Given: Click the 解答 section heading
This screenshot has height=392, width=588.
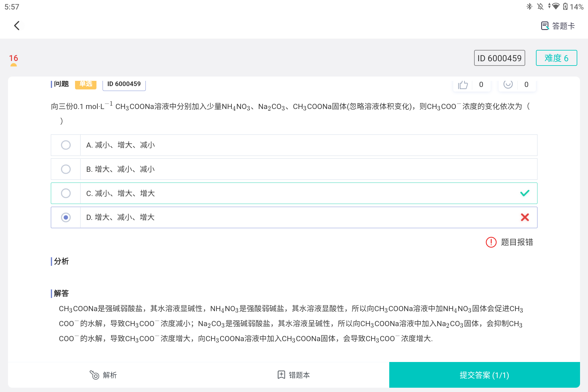Looking at the screenshot, I should [x=61, y=293].
